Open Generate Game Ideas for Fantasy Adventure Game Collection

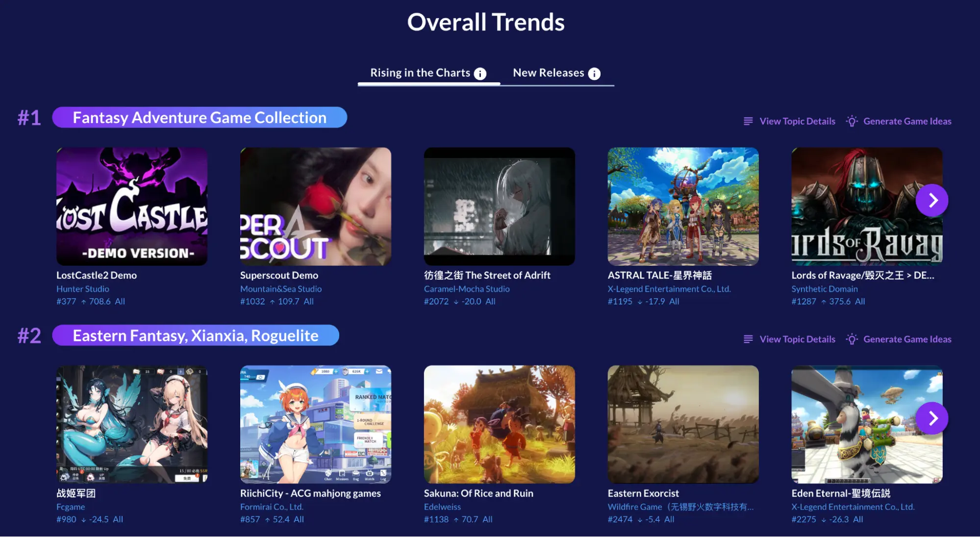pyautogui.click(x=899, y=121)
